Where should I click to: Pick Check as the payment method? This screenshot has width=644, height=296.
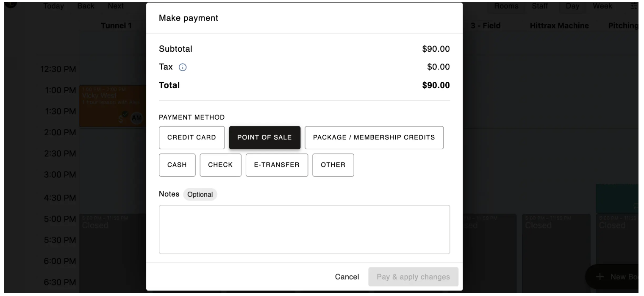220,165
